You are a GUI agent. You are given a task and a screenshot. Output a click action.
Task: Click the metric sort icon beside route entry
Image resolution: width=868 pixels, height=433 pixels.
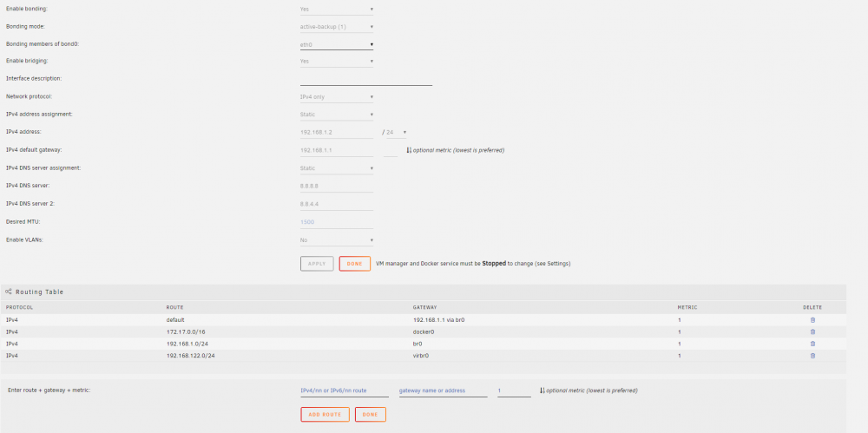pos(542,390)
